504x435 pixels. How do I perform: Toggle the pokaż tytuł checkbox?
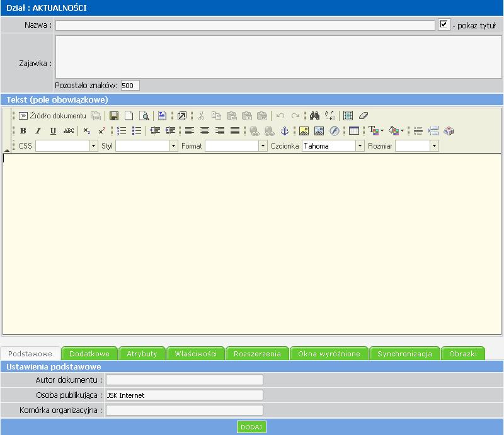(444, 25)
